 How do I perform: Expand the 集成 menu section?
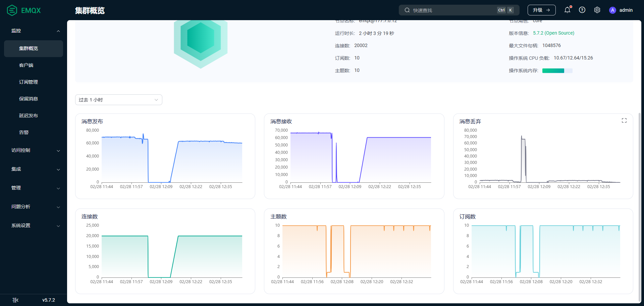[34, 169]
